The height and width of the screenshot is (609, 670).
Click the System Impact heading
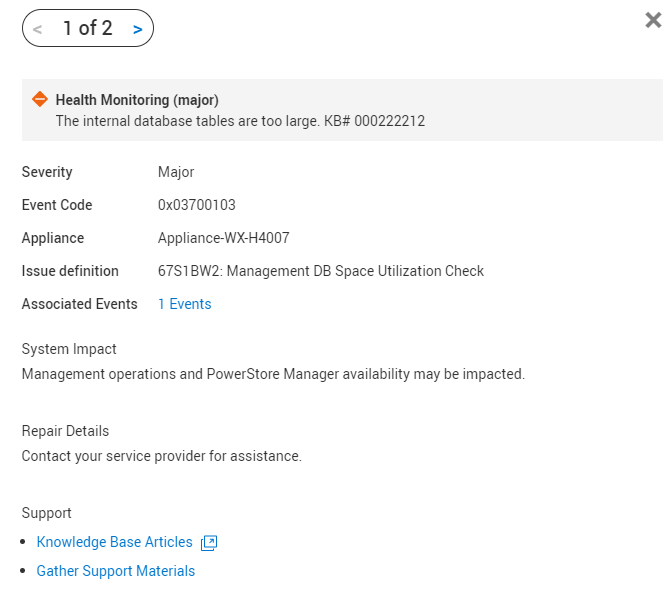69,349
